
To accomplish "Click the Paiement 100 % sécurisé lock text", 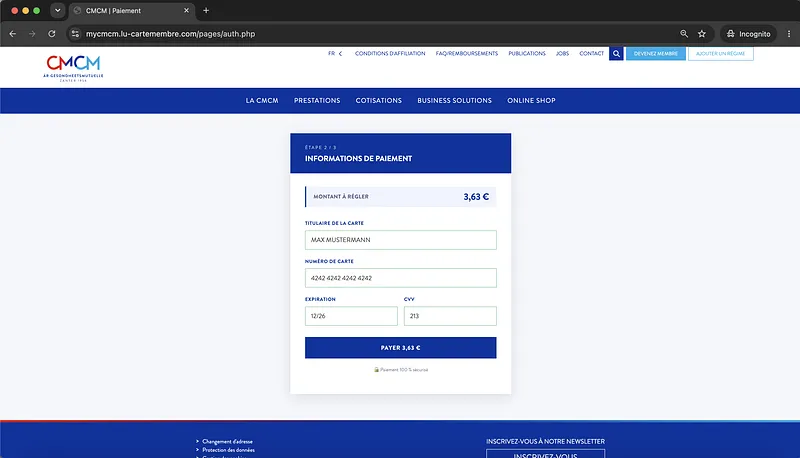I will point(401,370).
